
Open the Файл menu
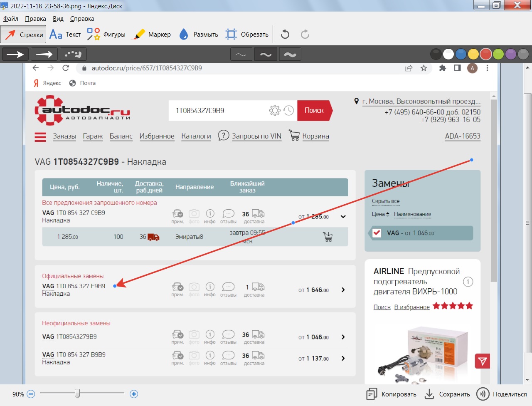(x=11, y=19)
